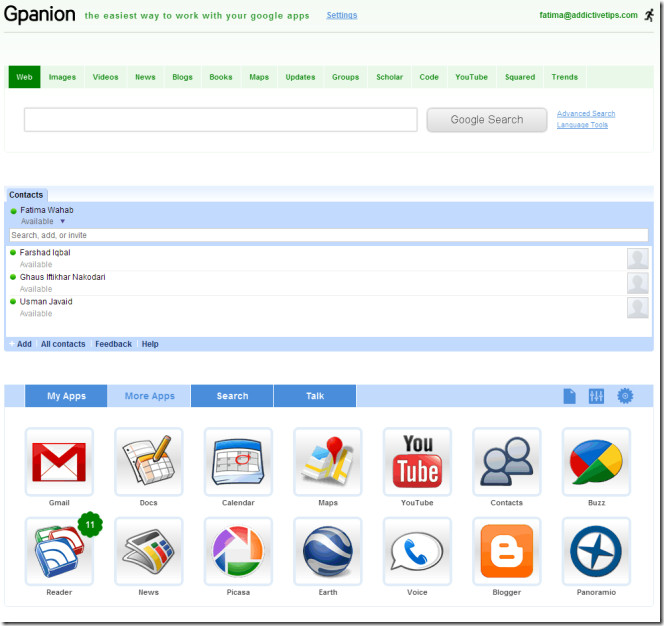Open the Panoramio app icon

coord(596,551)
